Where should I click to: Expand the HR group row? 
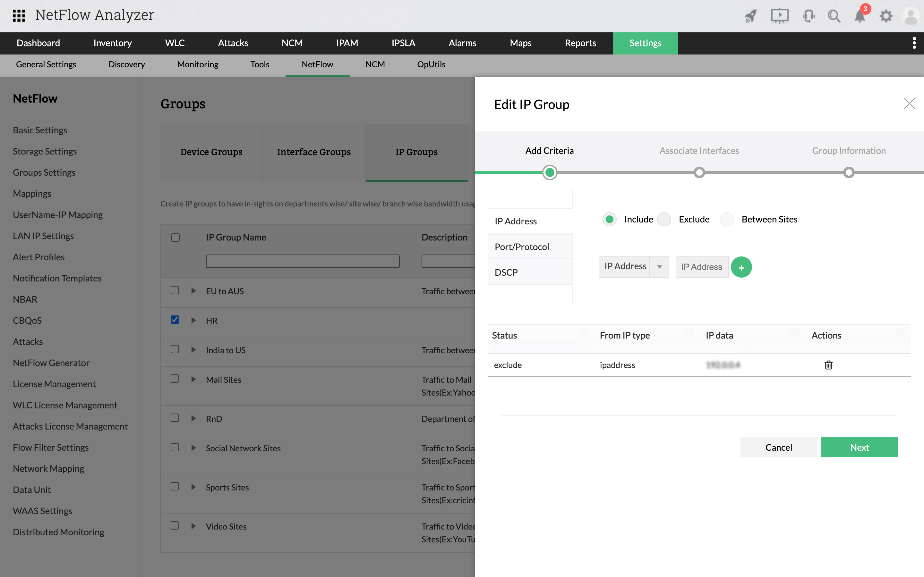(x=193, y=320)
